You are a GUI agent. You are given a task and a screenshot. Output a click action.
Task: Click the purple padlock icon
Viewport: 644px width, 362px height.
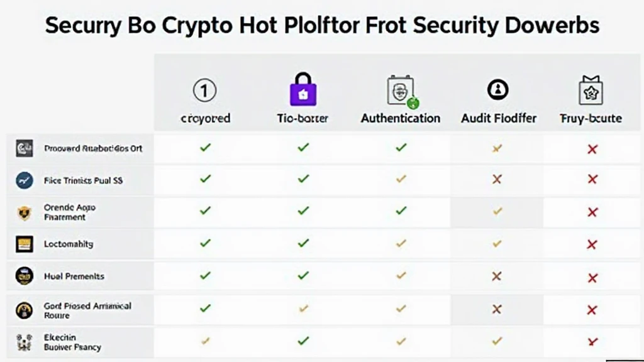tap(303, 89)
